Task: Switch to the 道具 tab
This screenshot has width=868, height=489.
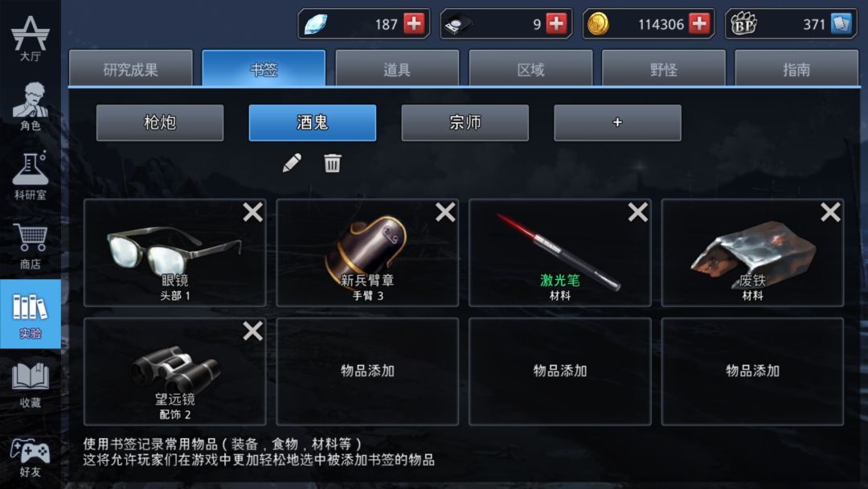Action: point(397,68)
